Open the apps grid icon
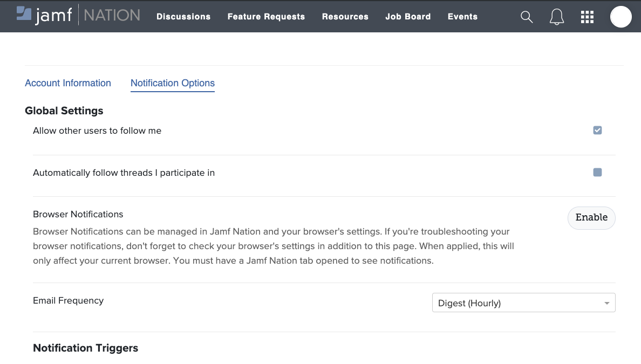641x364 pixels. (x=587, y=17)
